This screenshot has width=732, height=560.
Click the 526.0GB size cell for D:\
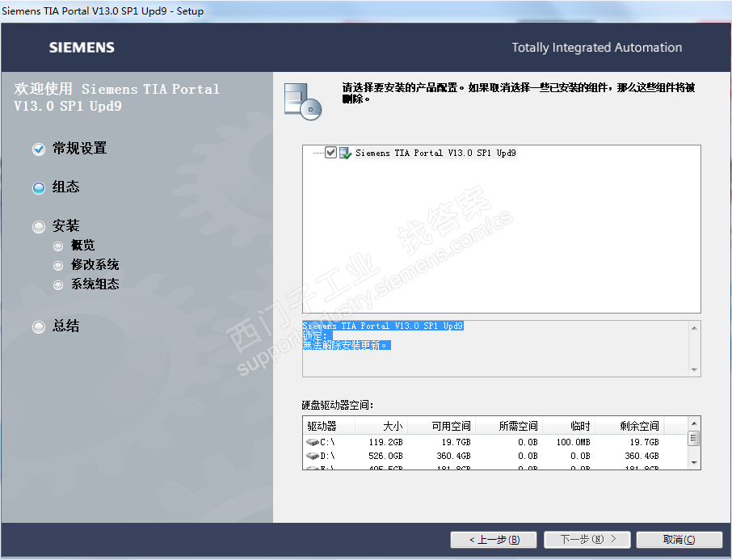[385, 456]
